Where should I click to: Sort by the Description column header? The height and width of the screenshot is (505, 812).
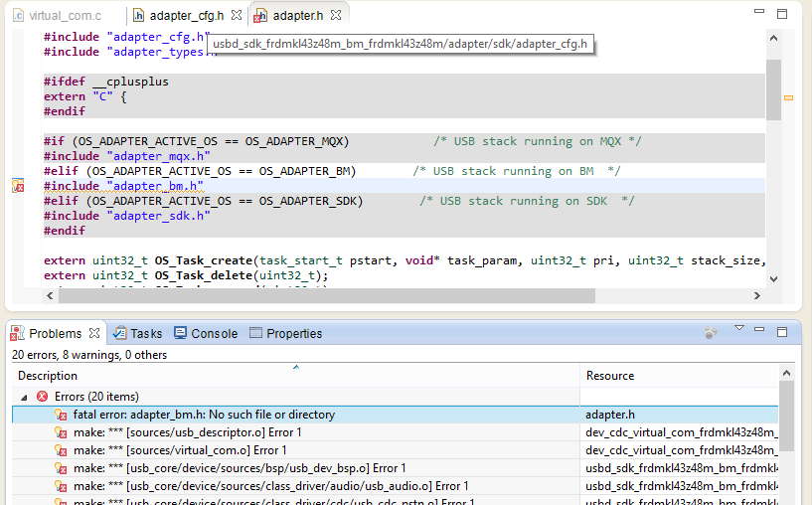[296, 376]
